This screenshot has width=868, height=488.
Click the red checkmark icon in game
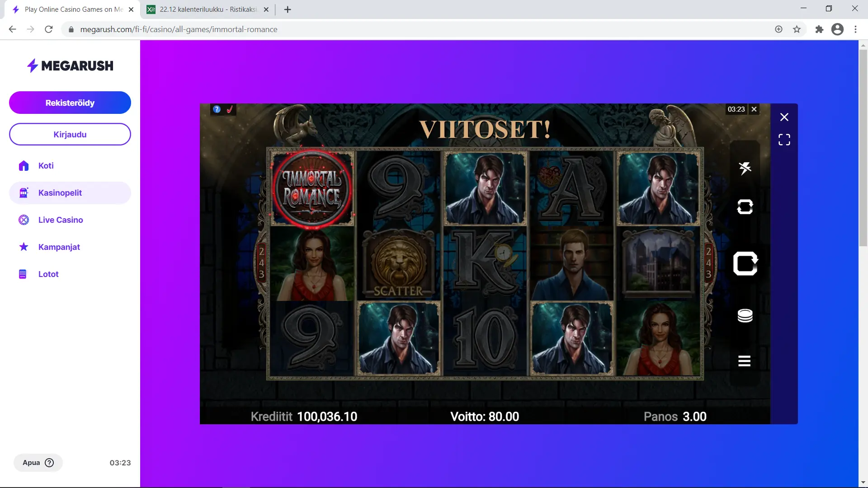(x=230, y=109)
